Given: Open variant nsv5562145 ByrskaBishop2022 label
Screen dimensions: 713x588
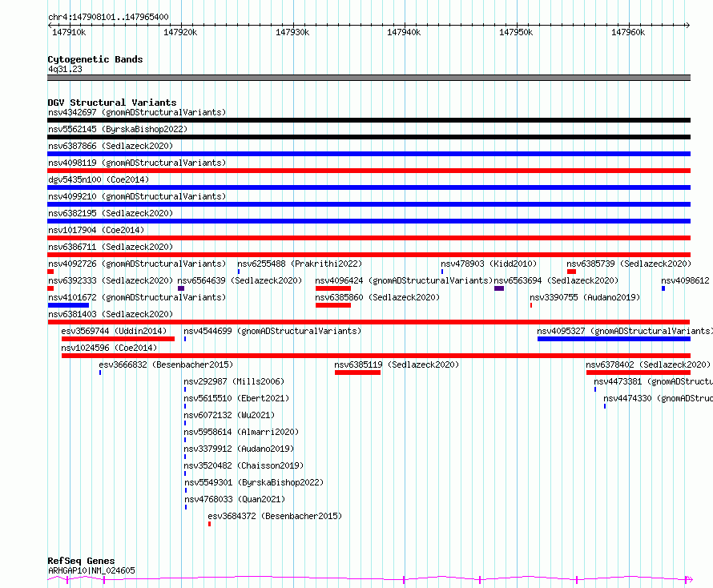Looking at the screenshot, I should (118, 129).
